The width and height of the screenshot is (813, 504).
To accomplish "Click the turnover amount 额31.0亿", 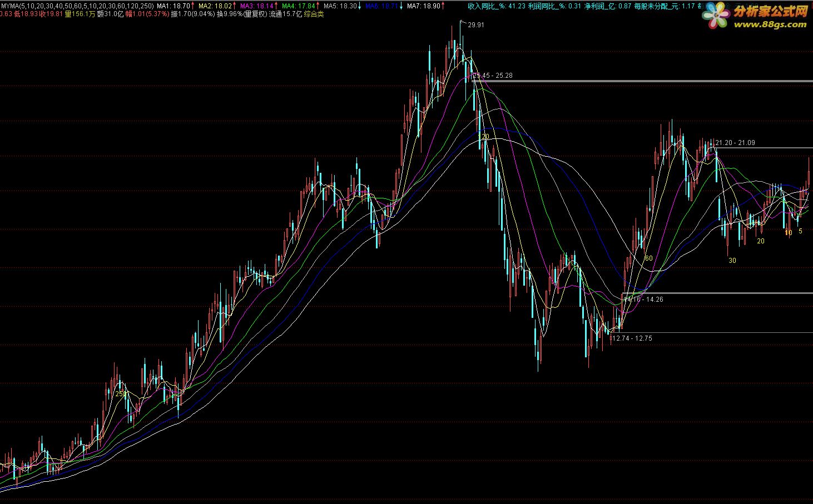I will 110,14.
